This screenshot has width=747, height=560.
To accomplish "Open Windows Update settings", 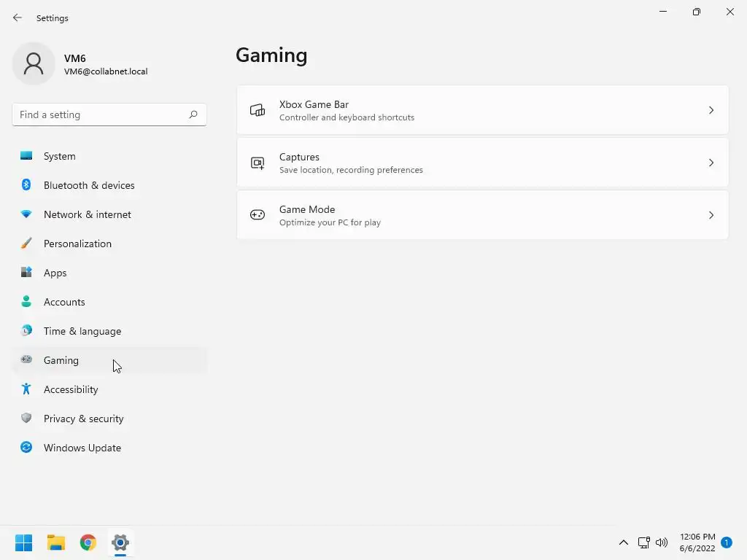I will coord(109,448).
